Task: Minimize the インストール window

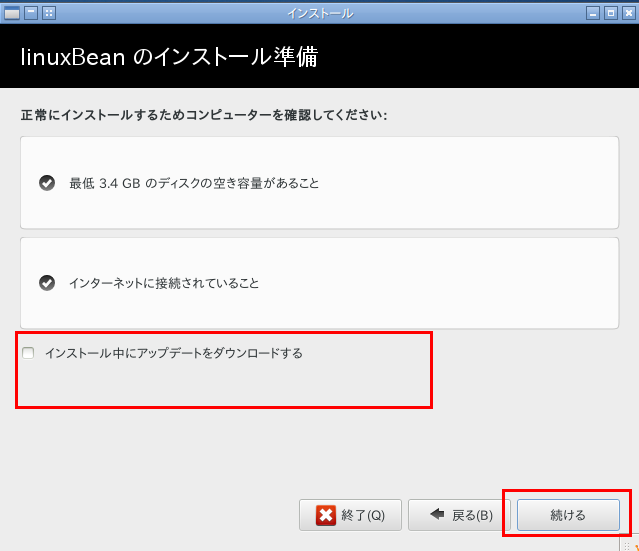Action: click(593, 13)
